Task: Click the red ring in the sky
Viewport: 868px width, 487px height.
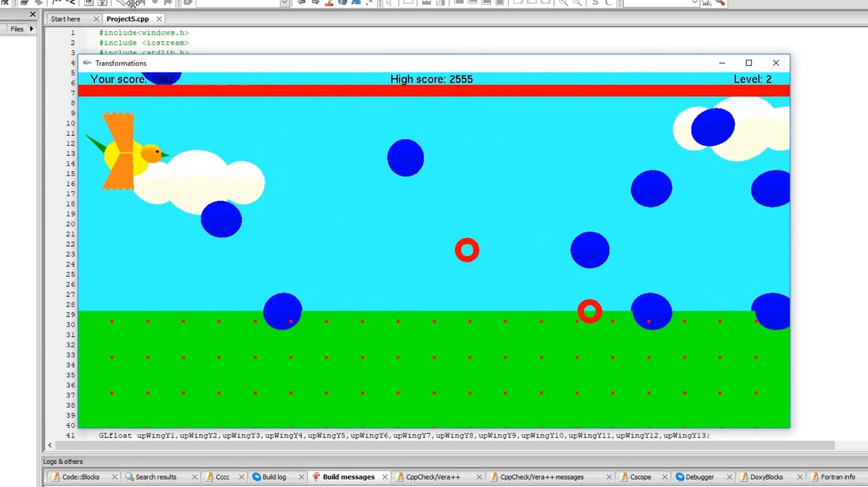Action: (x=467, y=250)
